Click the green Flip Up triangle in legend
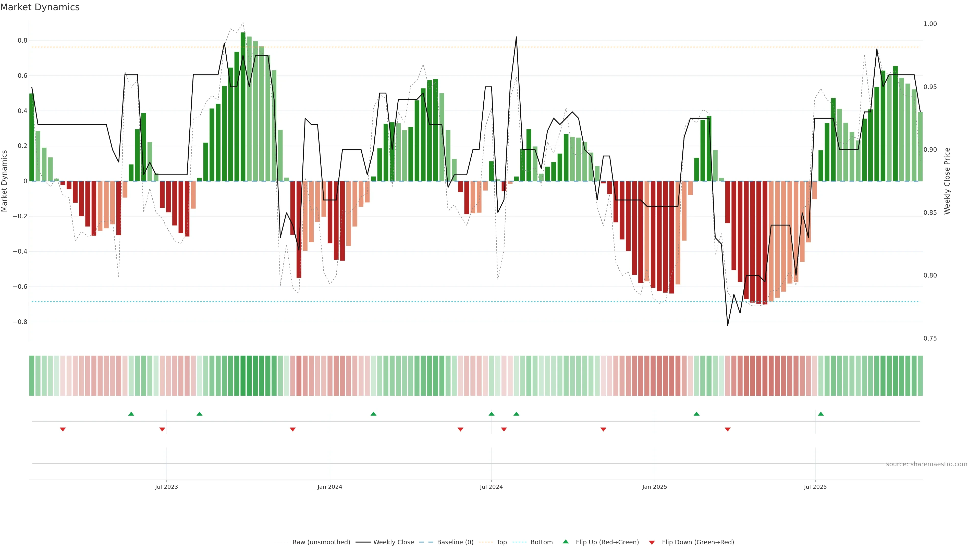 tap(566, 542)
